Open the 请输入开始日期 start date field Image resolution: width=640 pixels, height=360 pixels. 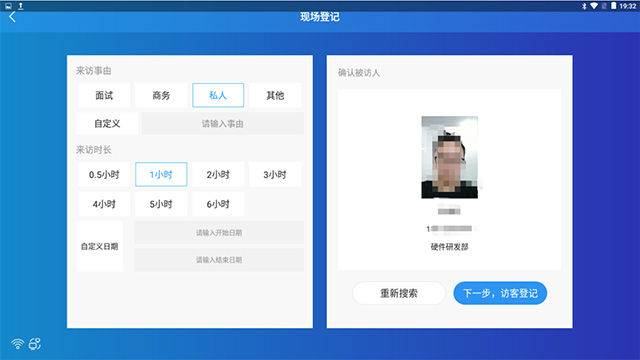click(219, 233)
